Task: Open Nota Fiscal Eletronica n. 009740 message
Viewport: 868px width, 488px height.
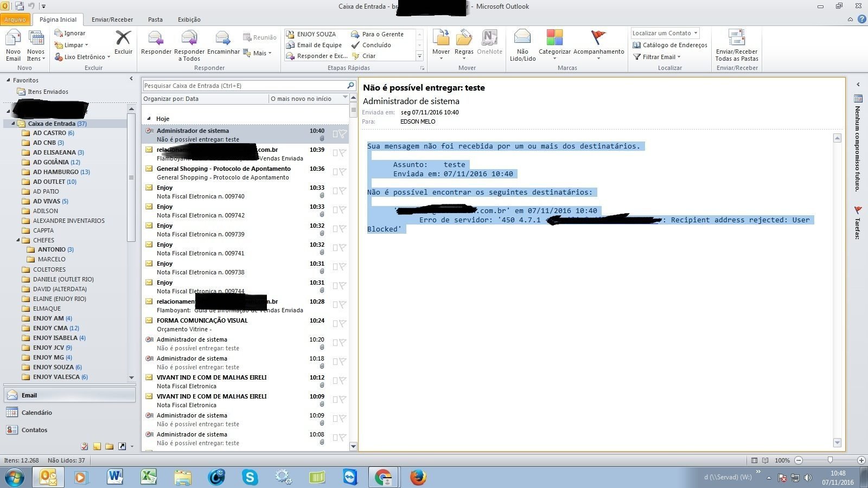Action: point(245,192)
